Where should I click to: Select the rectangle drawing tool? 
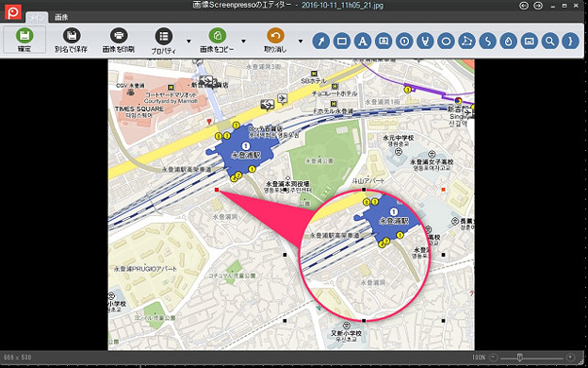click(342, 42)
